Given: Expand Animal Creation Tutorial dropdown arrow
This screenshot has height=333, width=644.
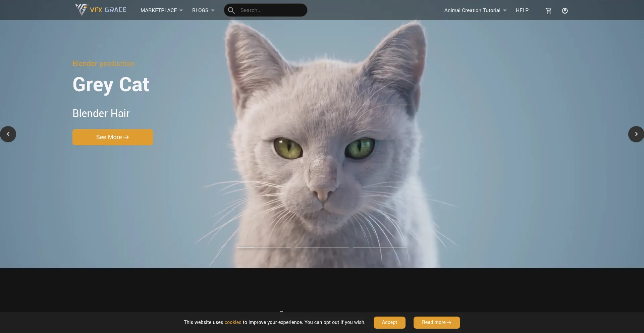Looking at the screenshot, I should point(505,10).
